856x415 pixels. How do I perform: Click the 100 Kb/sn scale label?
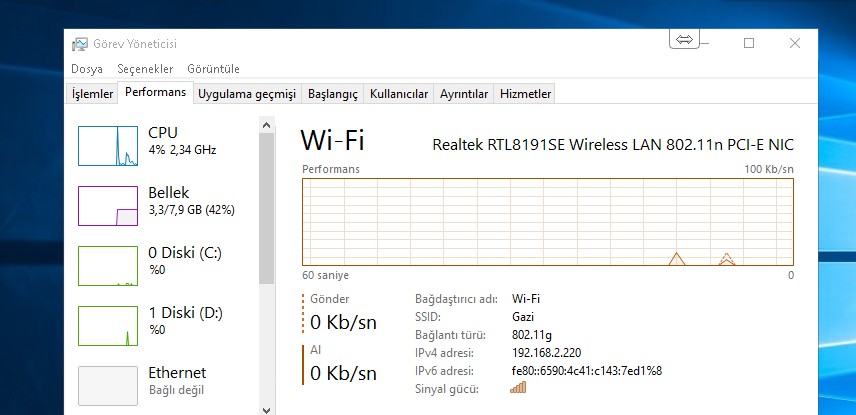(769, 169)
